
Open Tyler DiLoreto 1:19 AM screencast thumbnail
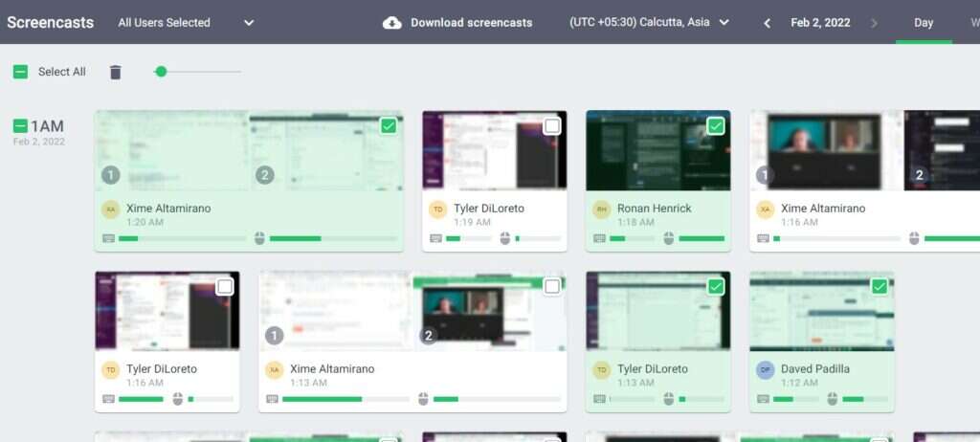[495, 150]
